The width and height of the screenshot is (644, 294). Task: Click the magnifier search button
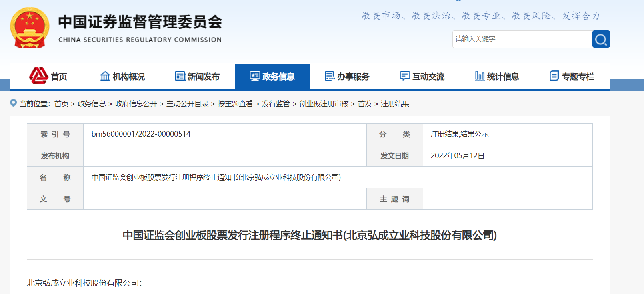point(601,39)
